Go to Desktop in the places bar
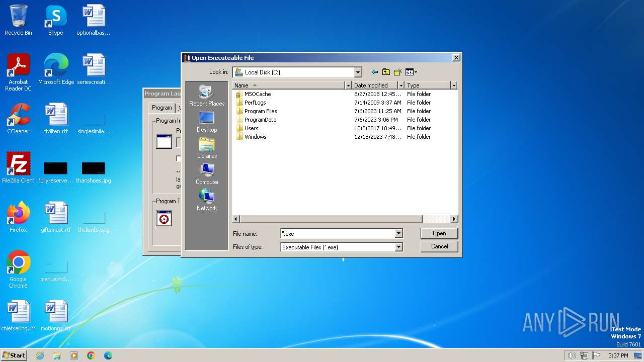 207,122
